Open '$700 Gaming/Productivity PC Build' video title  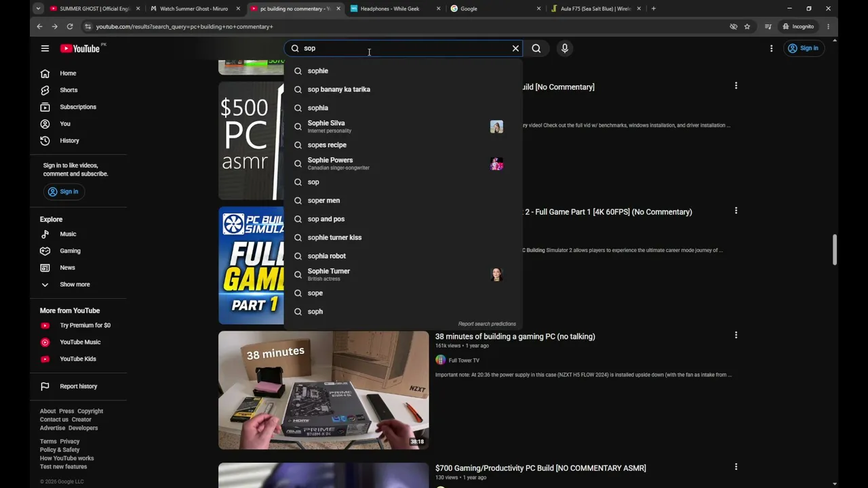pyautogui.click(x=540, y=468)
